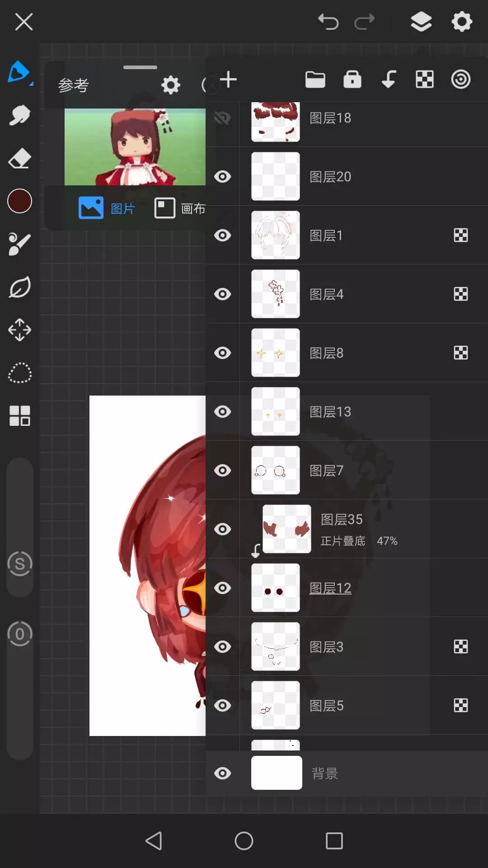
Task: Open the 图层12 underlined layer name
Action: pyautogui.click(x=330, y=588)
